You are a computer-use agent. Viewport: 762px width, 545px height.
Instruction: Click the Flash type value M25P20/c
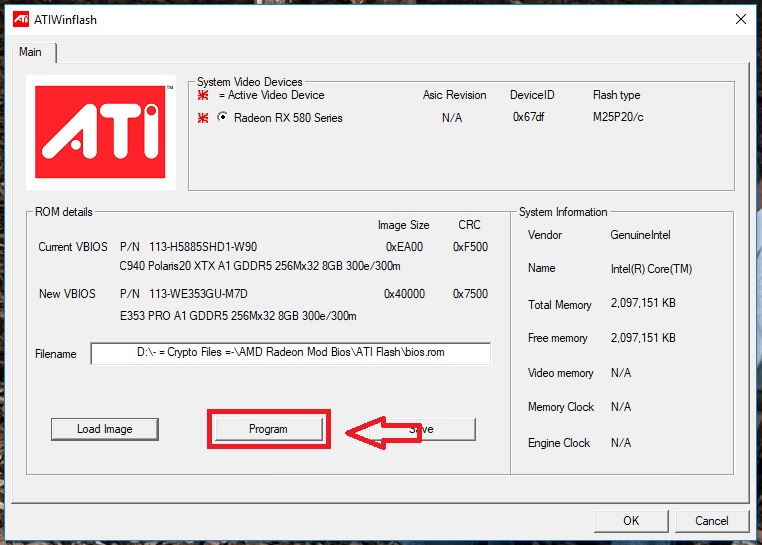pyautogui.click(x=618, y=117)
